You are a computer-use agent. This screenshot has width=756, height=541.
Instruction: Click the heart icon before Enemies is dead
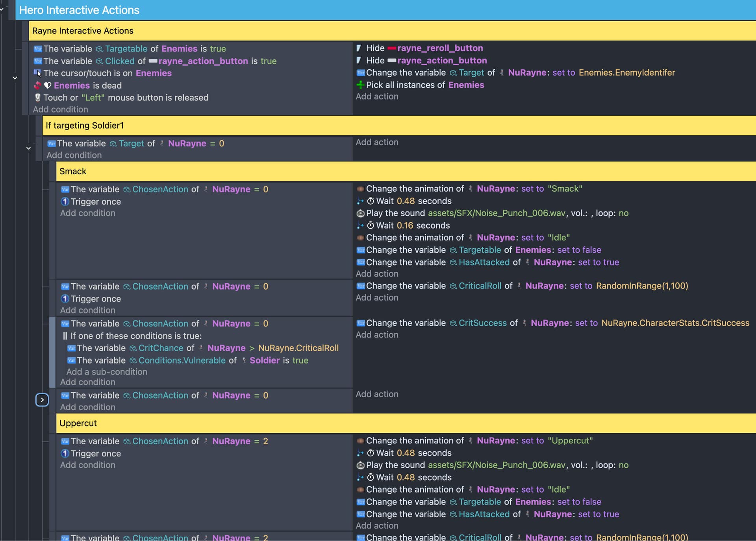click(48, 85)
